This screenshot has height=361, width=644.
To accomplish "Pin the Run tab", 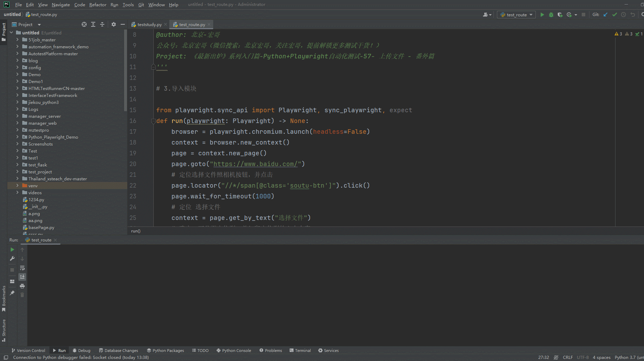I will [x=12, y=293].
